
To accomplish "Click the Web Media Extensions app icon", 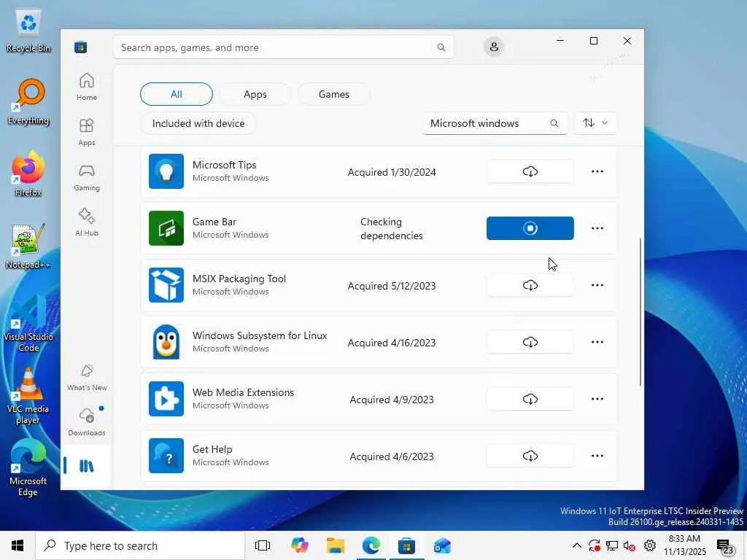I will (x=166, y=399).
